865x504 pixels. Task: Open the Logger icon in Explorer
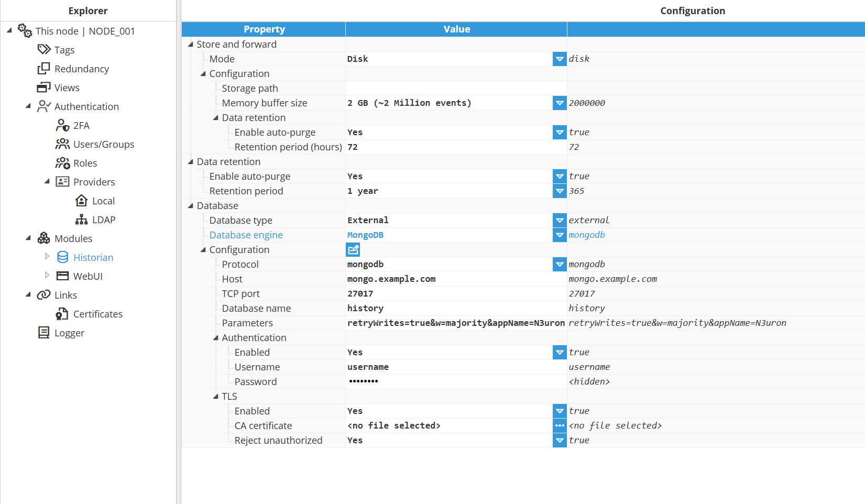point(43,333)
